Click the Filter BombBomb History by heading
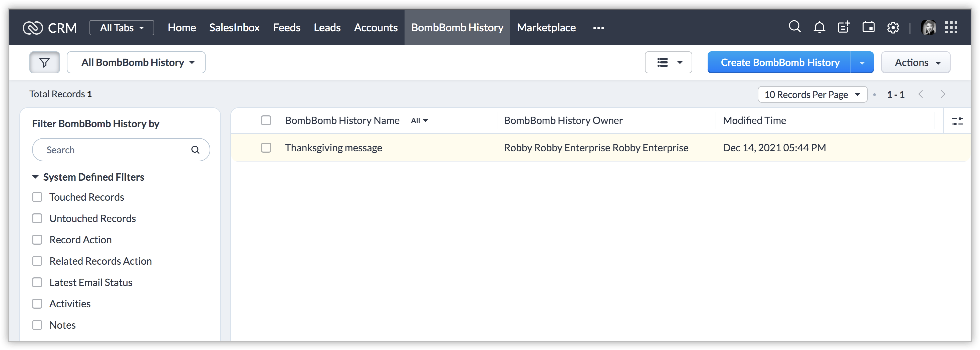This screenshot has width=980, height=350. [x=95, y=124]
